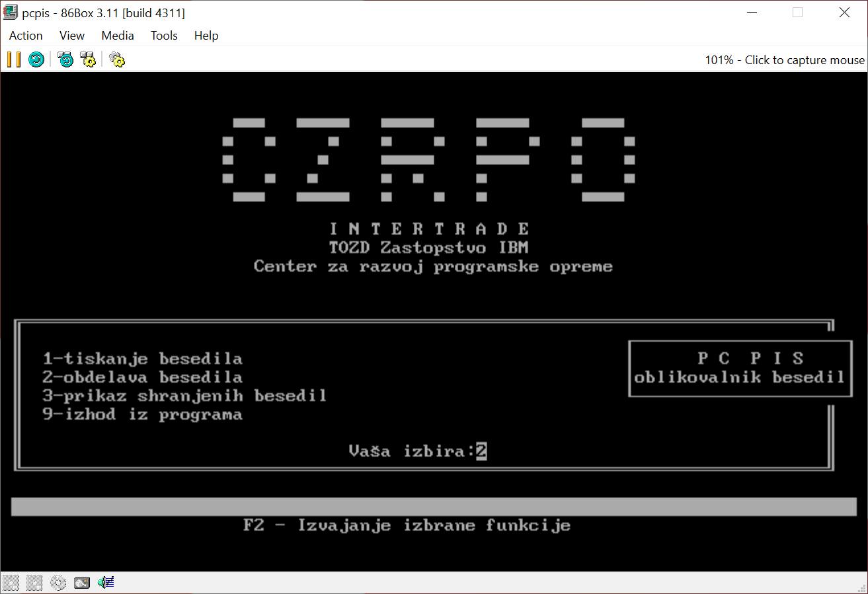Click the 'oblikovalnik besedil' label
The width and height of the screenshot is (868, 594).
tap(740, 377)
